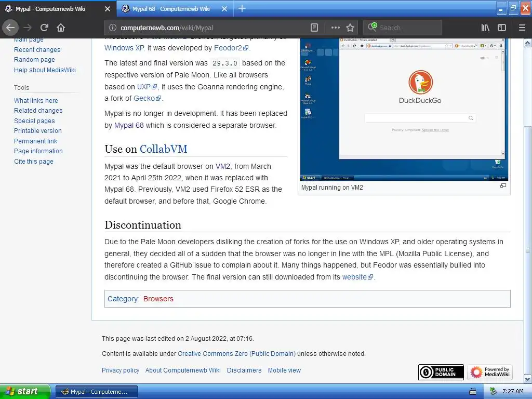Click the network tray icon beside clock
This screenshot has width=532, height=399.
(x=493, y=392)
